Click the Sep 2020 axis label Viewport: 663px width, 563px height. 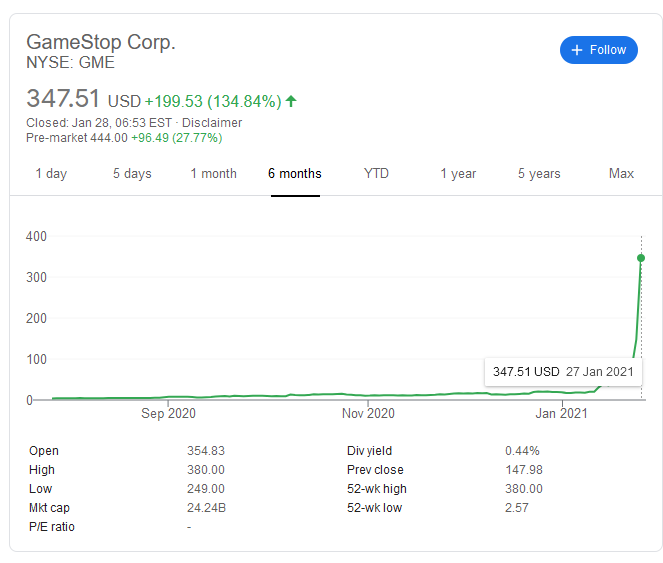[x=168, y=413]
